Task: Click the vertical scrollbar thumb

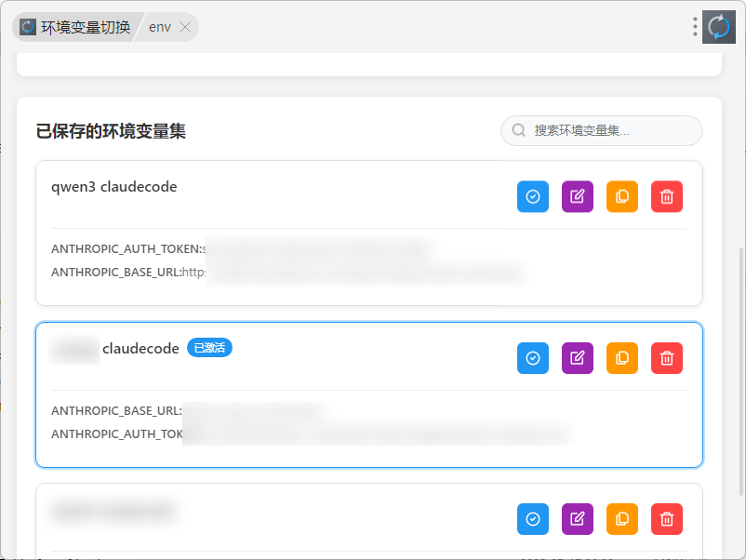Action: pyautogui.click(x=740, y=371)
